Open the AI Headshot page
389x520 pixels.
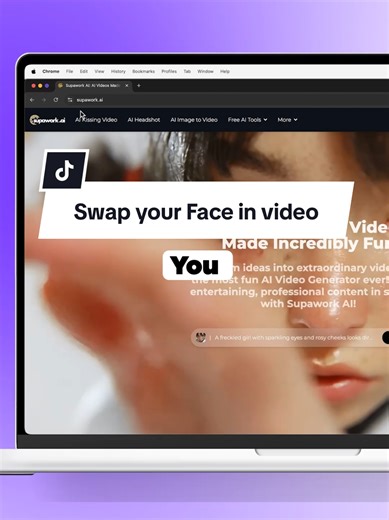point(144,120)
